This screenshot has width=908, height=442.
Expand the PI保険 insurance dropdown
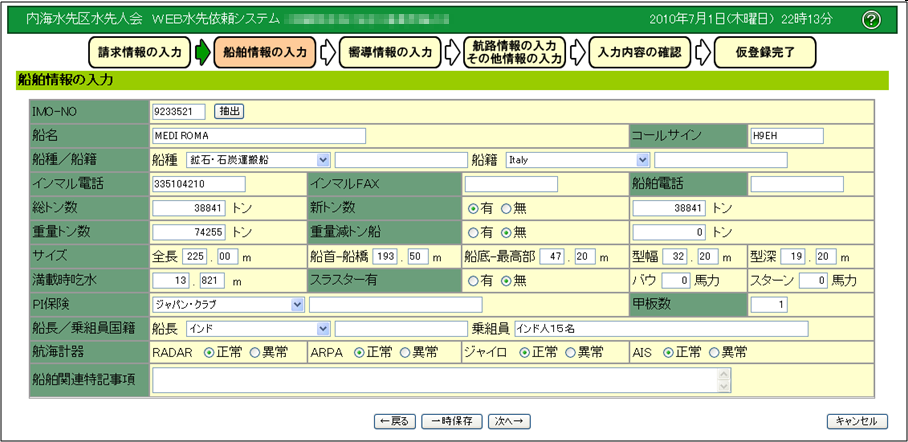pos(298,304)
